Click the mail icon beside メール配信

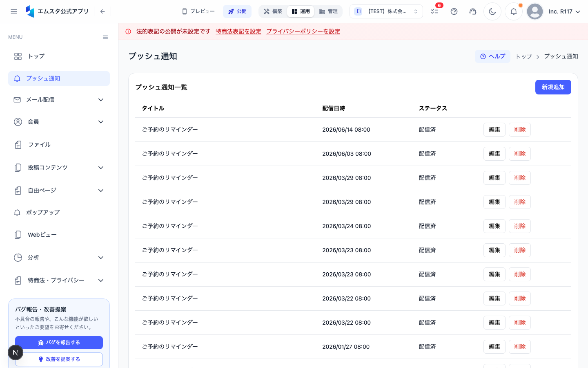pos(17,100)
